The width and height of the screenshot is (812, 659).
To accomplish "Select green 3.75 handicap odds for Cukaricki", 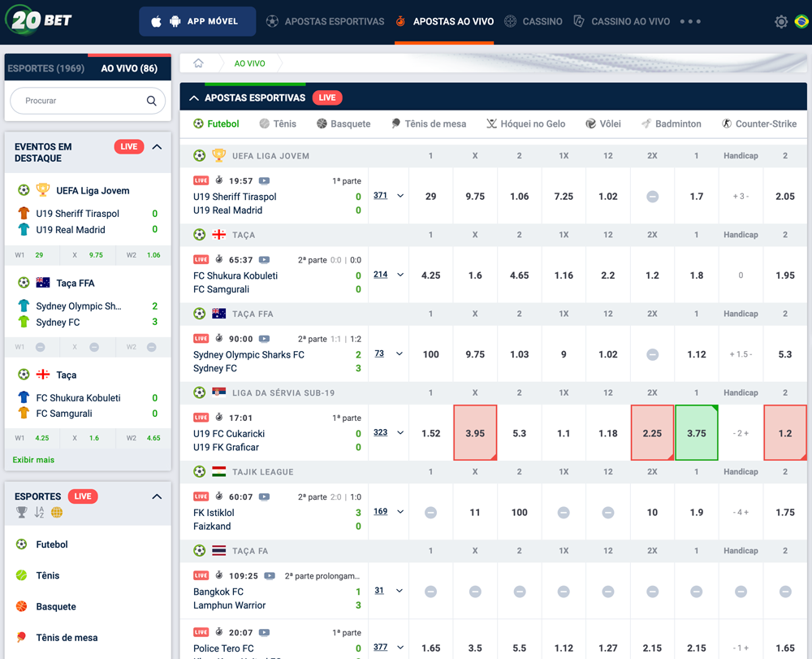I will click(697, 433).
